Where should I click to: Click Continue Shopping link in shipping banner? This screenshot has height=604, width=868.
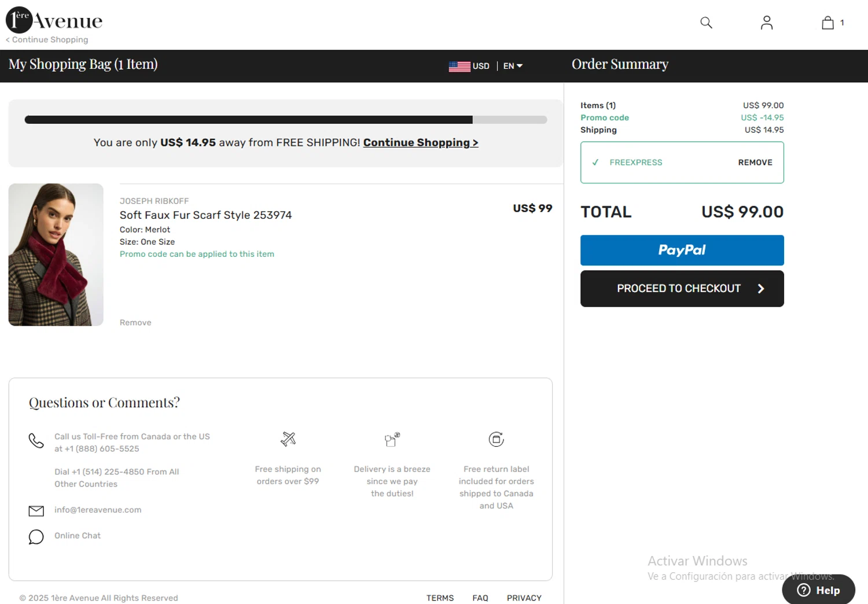click(x=421, y=143)
